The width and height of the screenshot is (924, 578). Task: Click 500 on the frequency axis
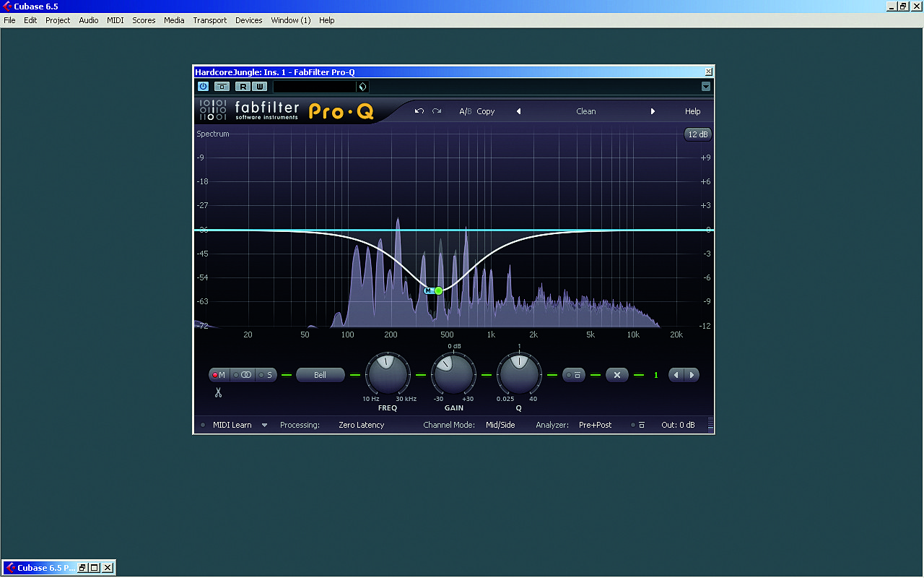(447, 335)
